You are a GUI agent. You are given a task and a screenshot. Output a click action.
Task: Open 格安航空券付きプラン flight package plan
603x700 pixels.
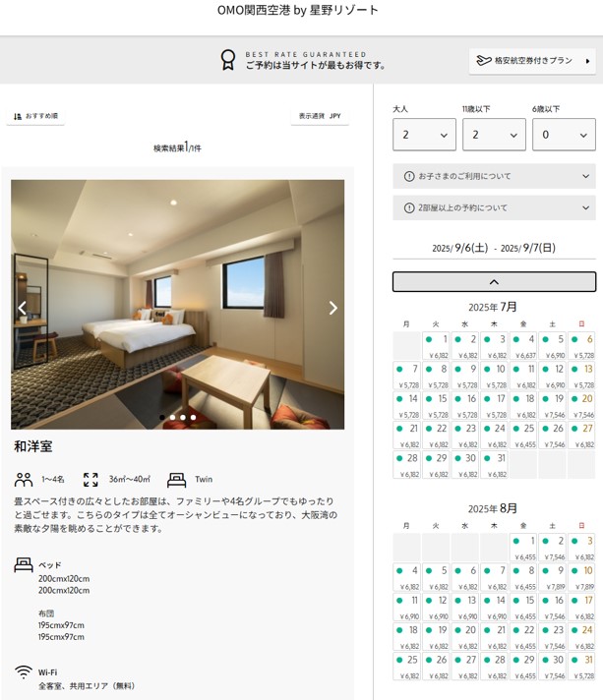[x=532, y=61]
